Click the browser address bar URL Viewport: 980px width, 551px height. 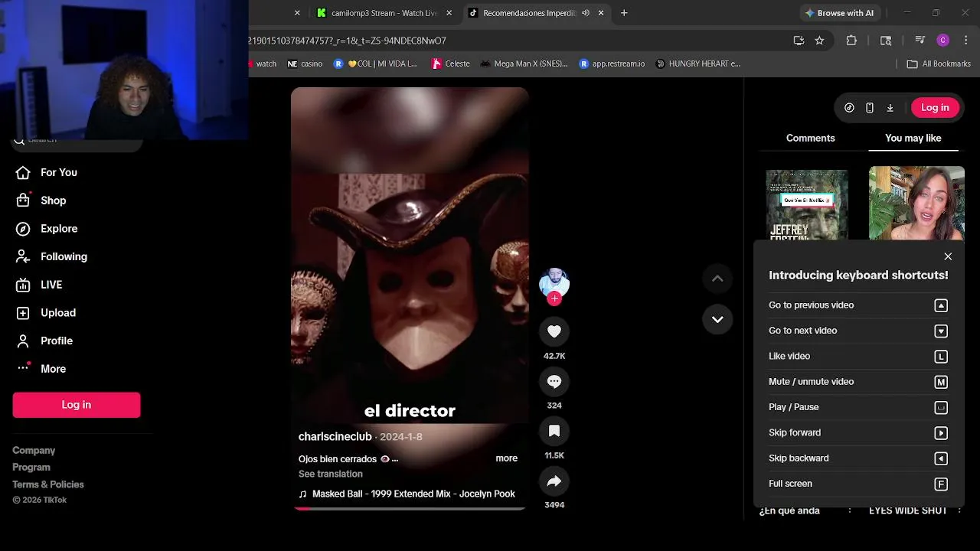click(x=347, y=41)
